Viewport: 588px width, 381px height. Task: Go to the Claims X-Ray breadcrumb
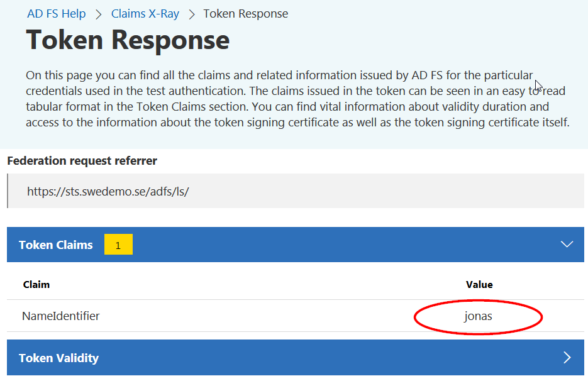tap(145, 14)
